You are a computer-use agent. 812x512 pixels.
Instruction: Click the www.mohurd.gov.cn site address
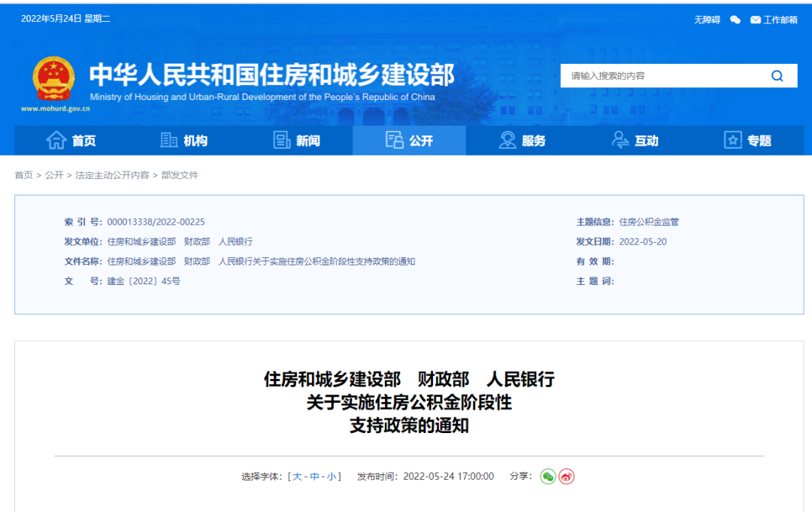point(56,109)
